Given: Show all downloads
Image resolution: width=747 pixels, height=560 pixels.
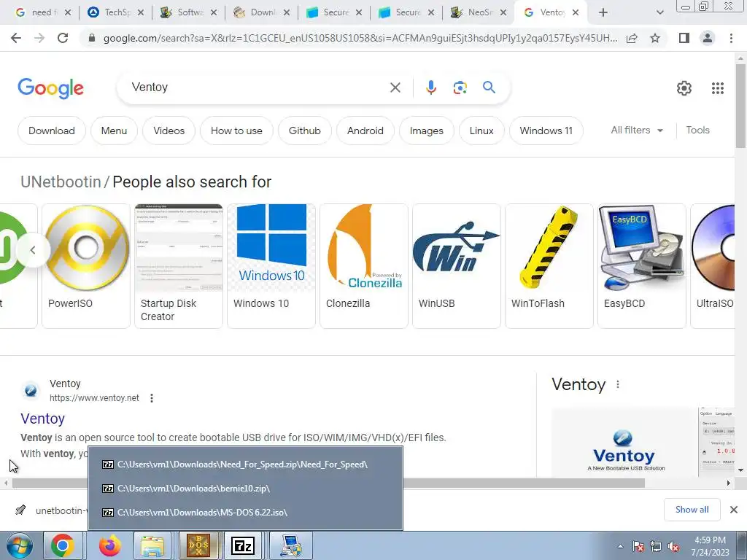Looking at the screenshot, I should click(692, 510).
